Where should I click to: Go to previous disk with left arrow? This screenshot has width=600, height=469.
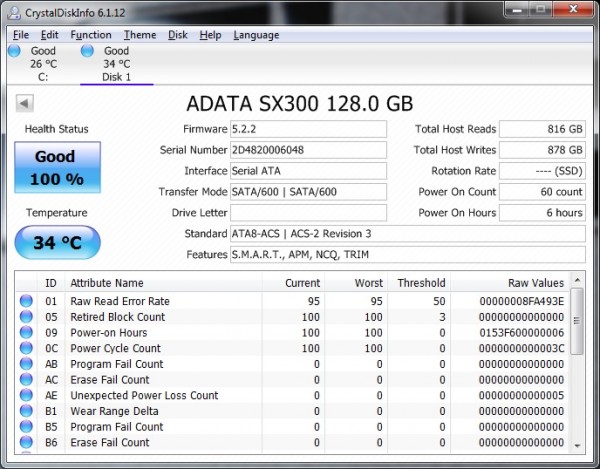[x=25, y=103]
